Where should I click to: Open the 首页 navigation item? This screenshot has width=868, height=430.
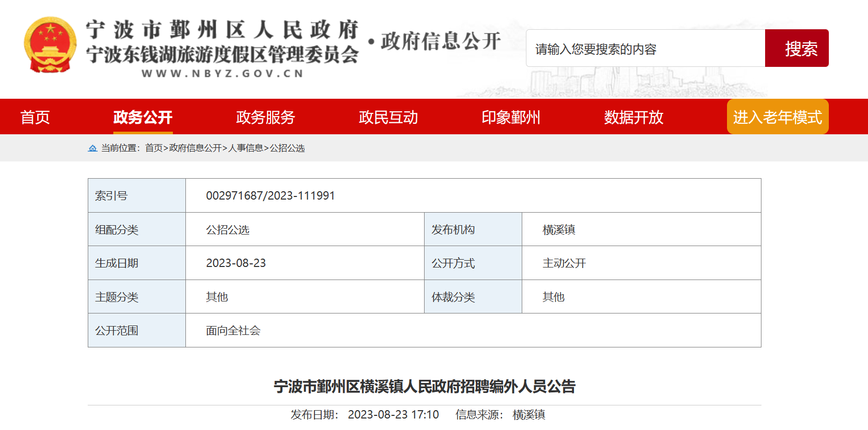[x=35, y=117]
